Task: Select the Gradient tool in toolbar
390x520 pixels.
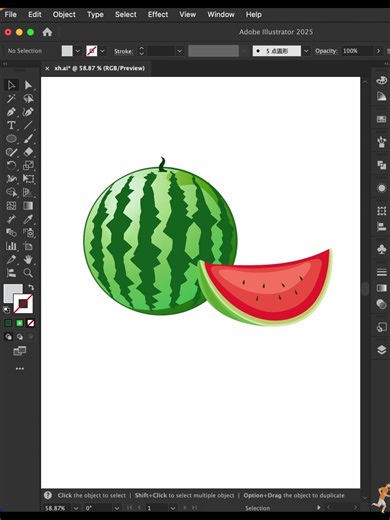Action: point(28,206)
